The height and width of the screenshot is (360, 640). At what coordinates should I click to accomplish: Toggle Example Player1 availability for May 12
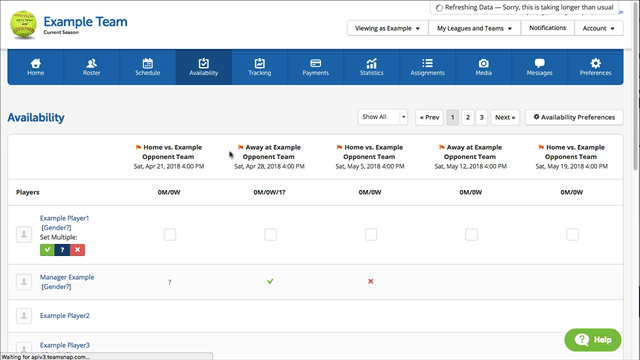point(471,234)
